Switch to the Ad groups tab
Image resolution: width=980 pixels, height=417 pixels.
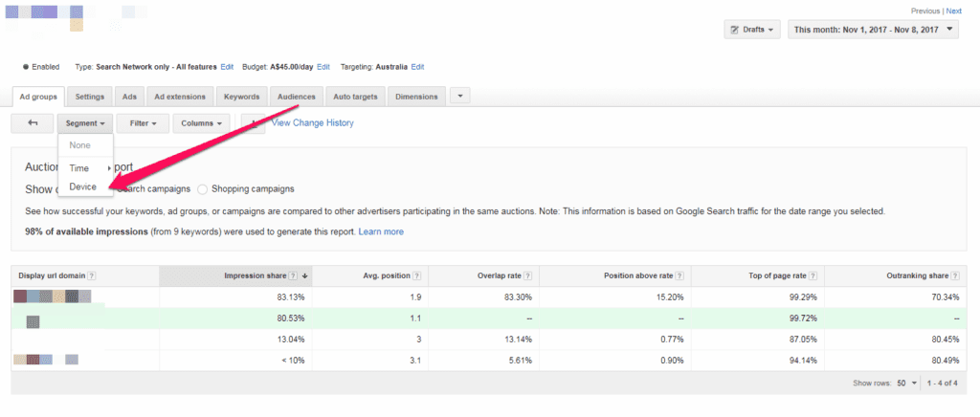click(x=38, y=97)
